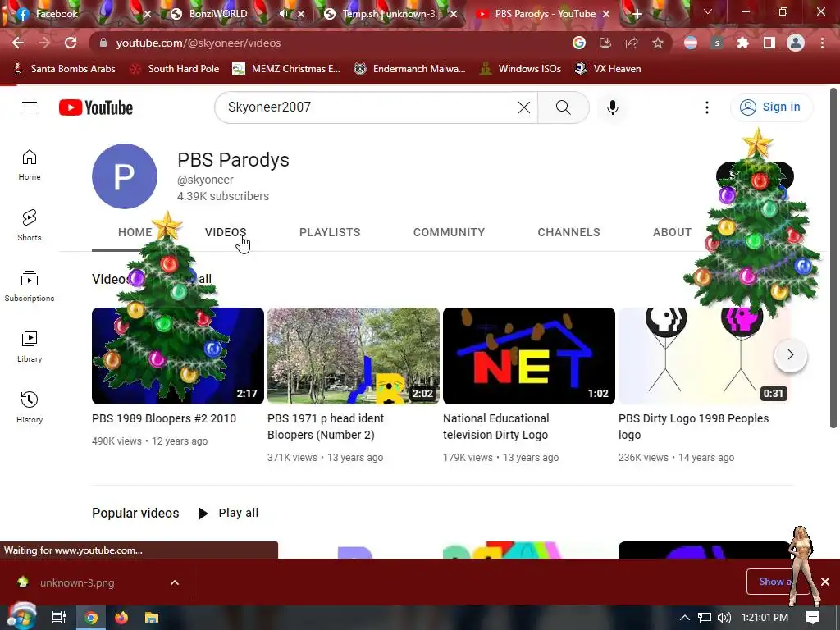840x630 pixels.
Task: Click the install app icon in address bar
Action: pos(605,43)
